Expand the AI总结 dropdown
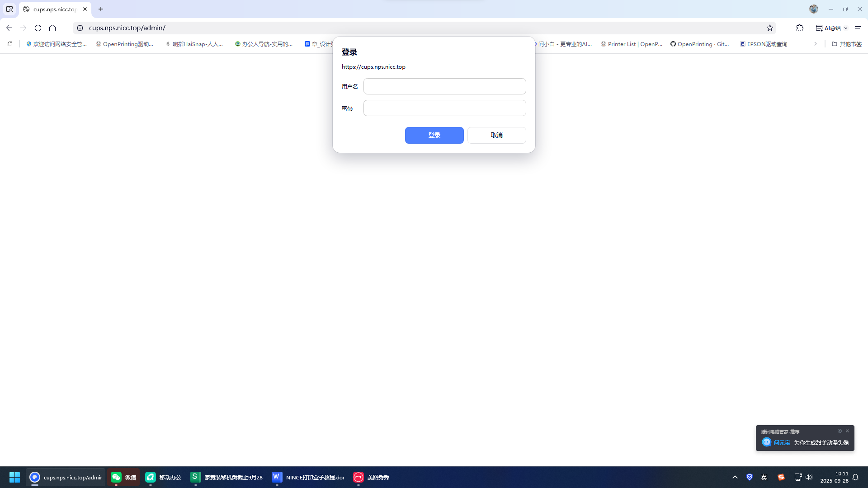The height and width of the screenshot is (488, 868). [x=846, y=28]
